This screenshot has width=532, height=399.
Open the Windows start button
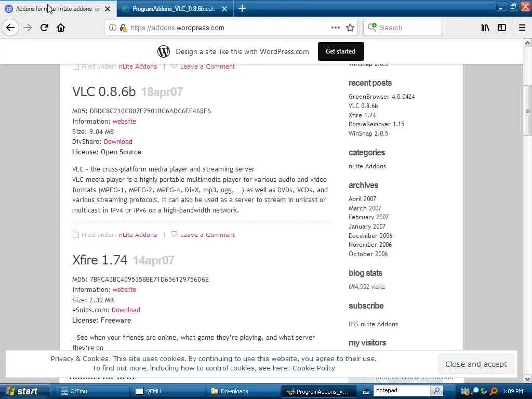(24, 391)
